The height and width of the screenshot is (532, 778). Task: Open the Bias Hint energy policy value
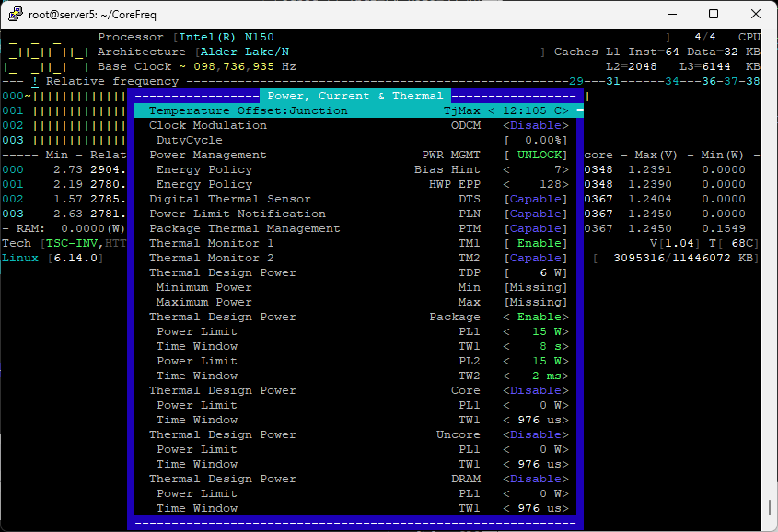[x=535, y=169]
